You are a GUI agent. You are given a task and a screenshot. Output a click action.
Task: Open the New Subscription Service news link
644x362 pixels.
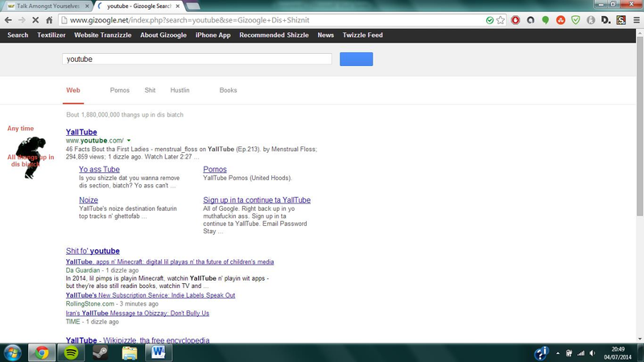coord(151,295)
